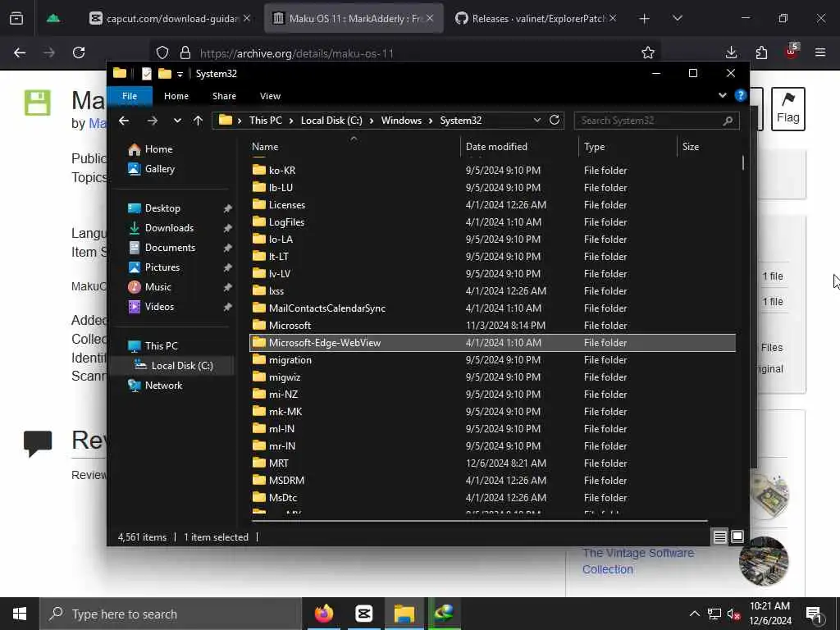840x630 pixels.
Task: Go back in File Explorer navigation
Action: (x=124, y=121)
